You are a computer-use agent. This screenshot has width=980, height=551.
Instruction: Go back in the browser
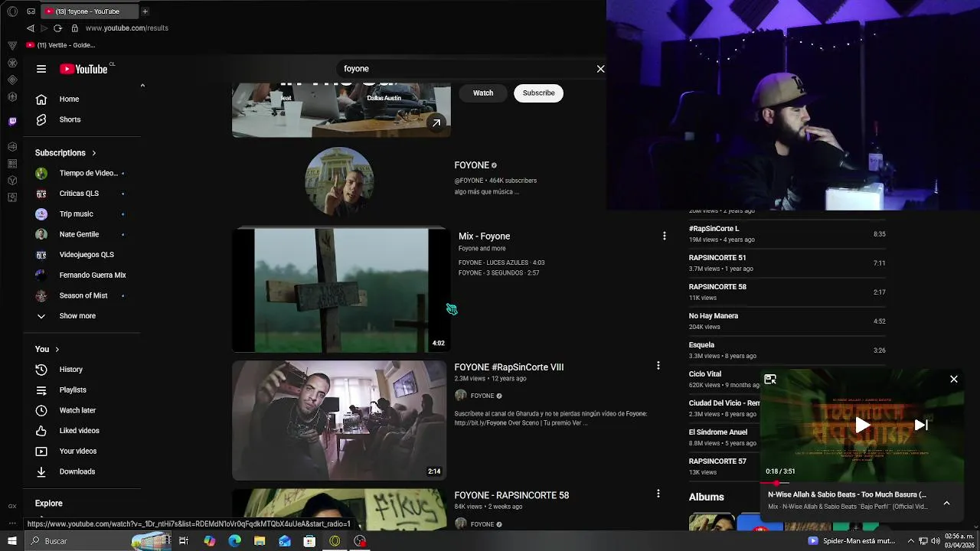coord(31,28)
